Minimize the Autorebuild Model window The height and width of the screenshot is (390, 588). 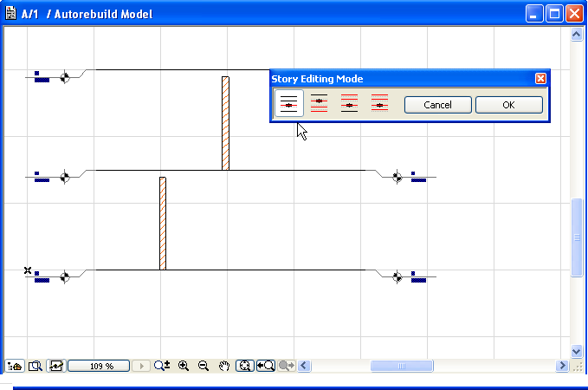click(x=533, y=14)
